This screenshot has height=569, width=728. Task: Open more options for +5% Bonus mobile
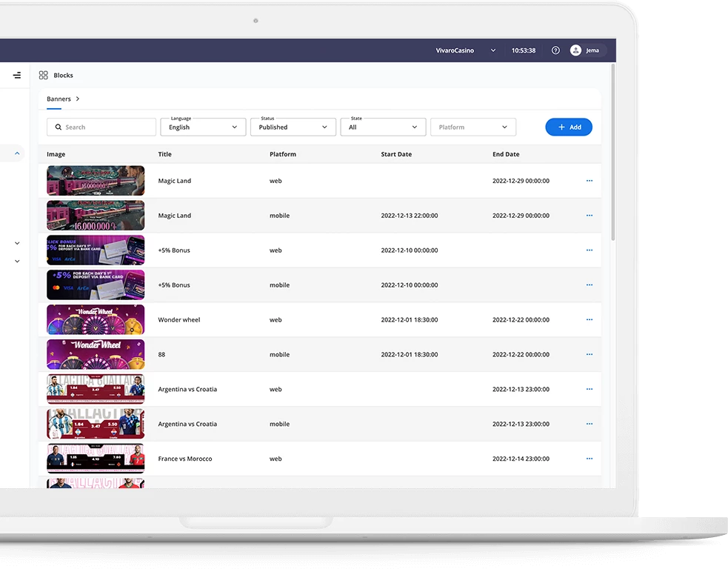coord(590,285)
